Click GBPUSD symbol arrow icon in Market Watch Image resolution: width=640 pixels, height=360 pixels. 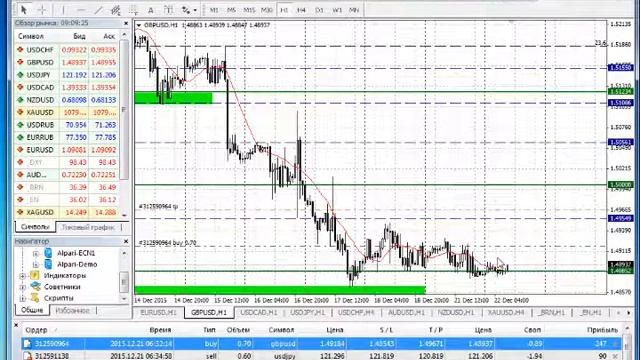tap(20, 62)
